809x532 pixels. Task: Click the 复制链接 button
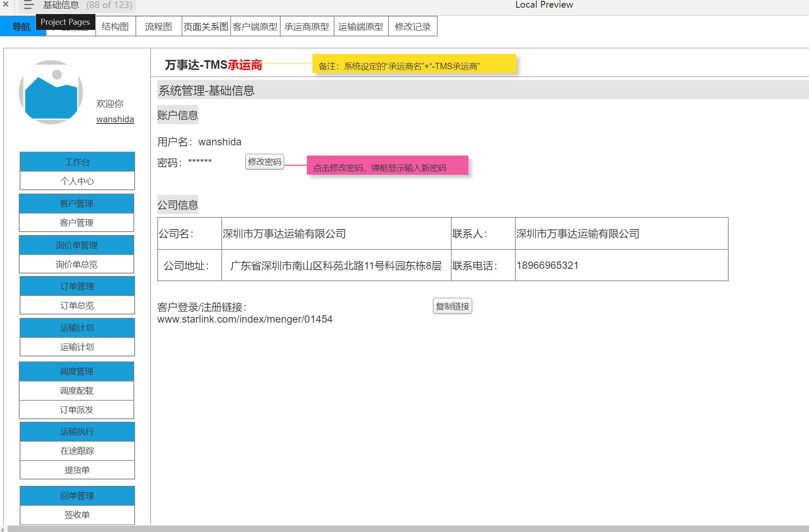[453, 306]
